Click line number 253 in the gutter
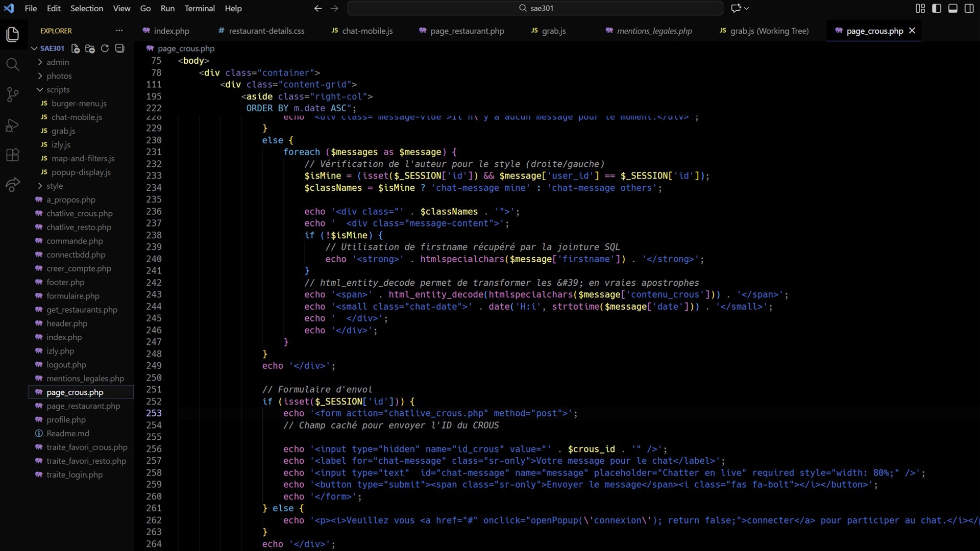 coord(154,413)
